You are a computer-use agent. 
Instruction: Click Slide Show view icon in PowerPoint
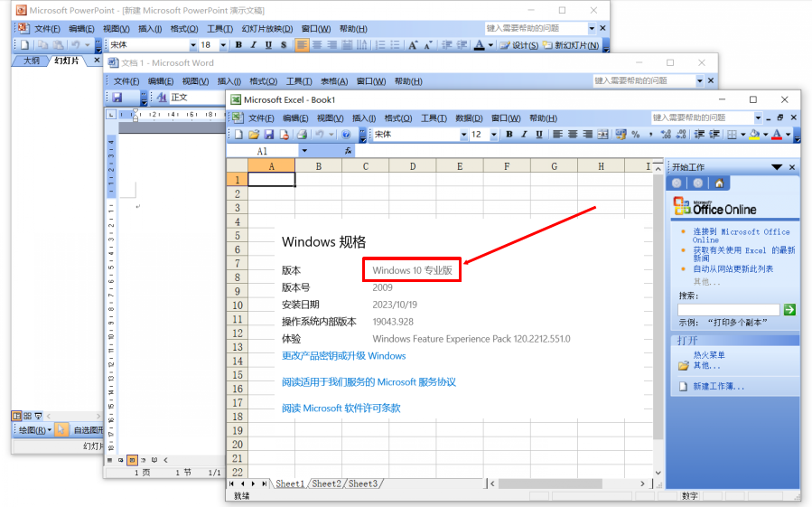tap(38, 416)
